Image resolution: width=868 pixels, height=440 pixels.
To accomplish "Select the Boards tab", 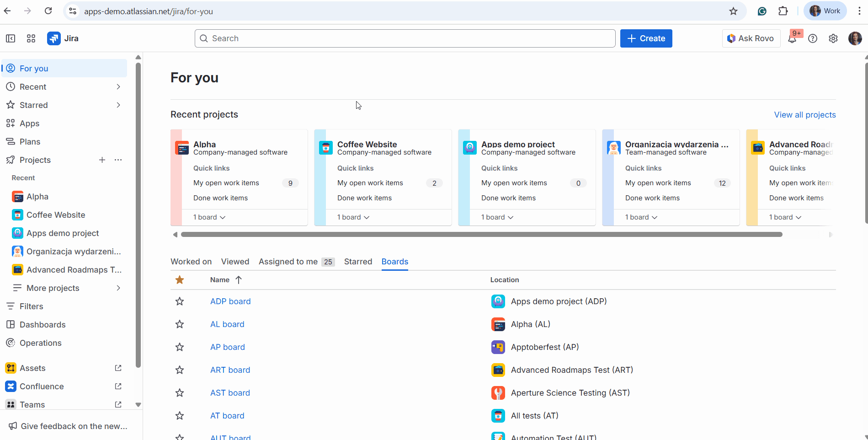I will coord(395,262).
